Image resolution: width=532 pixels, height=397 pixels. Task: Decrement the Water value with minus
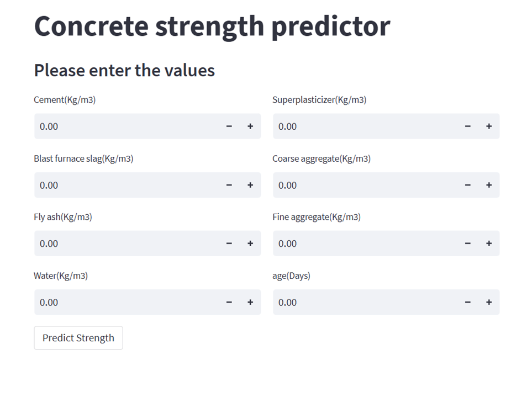(229, 302)
